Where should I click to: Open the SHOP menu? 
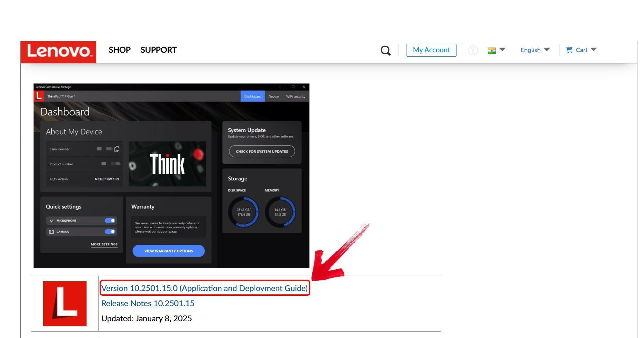[120, 50]
